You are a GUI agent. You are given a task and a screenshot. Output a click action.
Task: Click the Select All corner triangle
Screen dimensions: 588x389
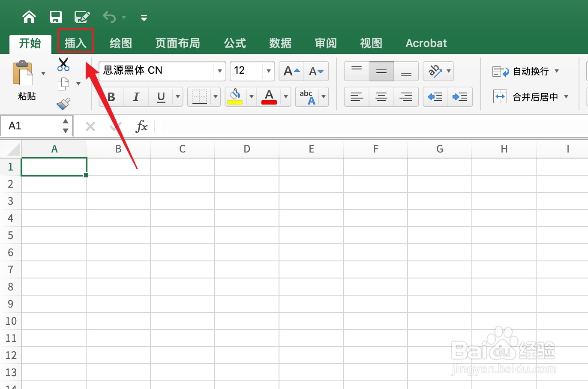(13, 149)
